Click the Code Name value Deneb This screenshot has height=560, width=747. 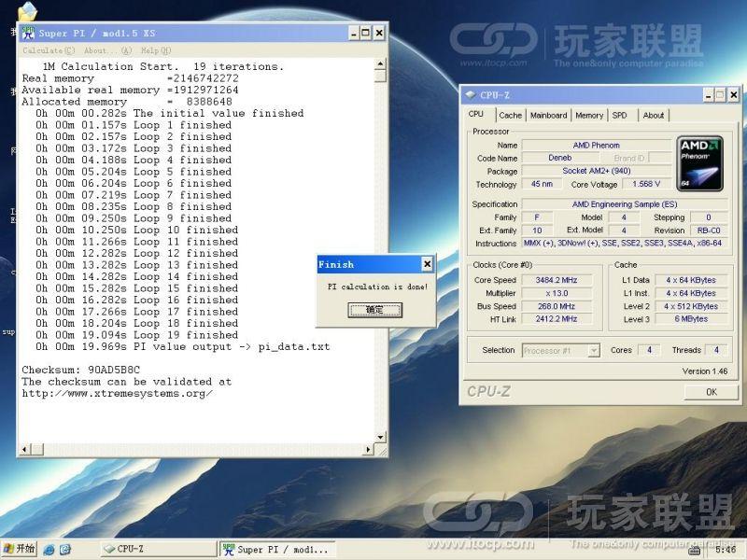coord(559,158)
